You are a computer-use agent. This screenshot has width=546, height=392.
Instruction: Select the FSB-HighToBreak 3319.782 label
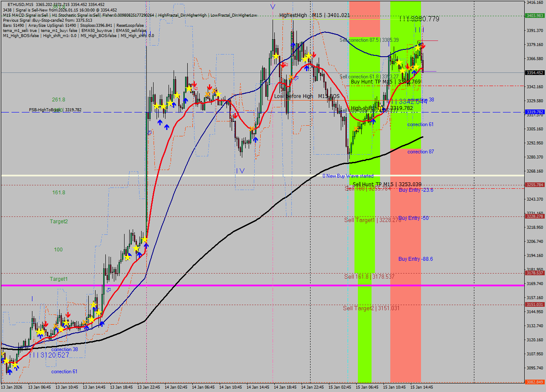click(55, 110)
